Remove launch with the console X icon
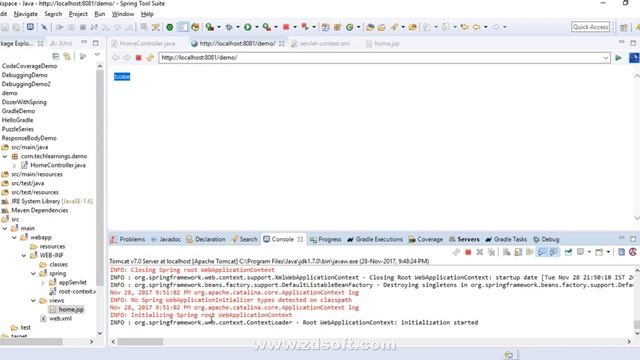Screen dimensions: 640x360 coord(480,252)
